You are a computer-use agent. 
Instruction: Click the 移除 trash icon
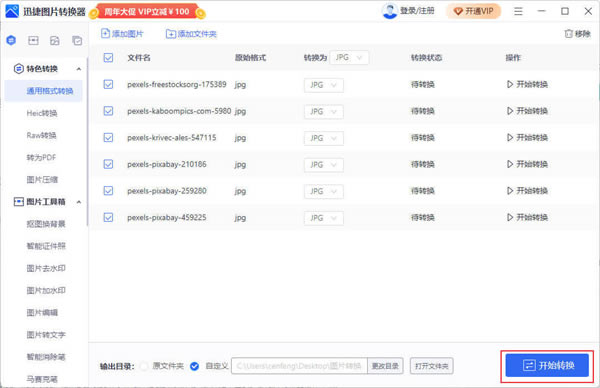[x=569, y=34]
